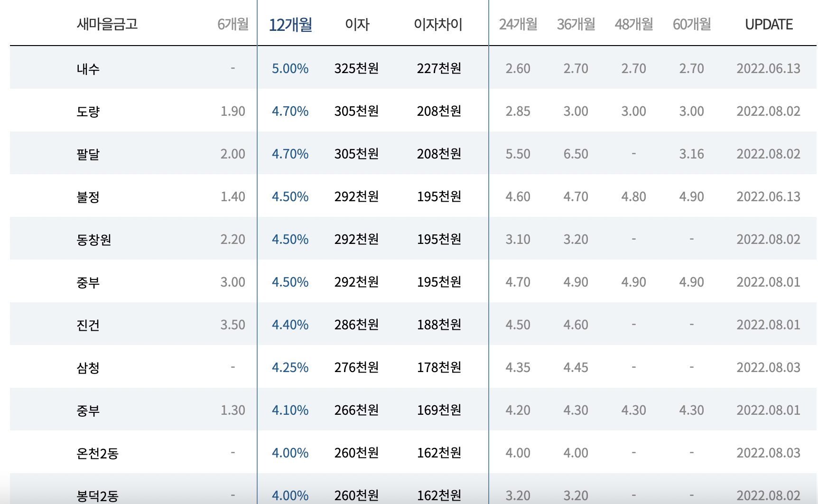This screenshot has height=504, width=818.
Task: Open the 온천2동 branch row
Action: 413,452
